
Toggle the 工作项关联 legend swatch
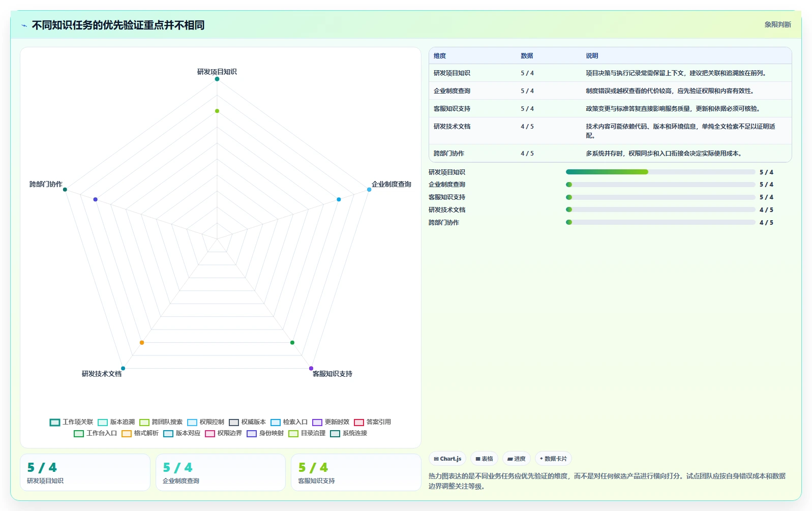55,422
